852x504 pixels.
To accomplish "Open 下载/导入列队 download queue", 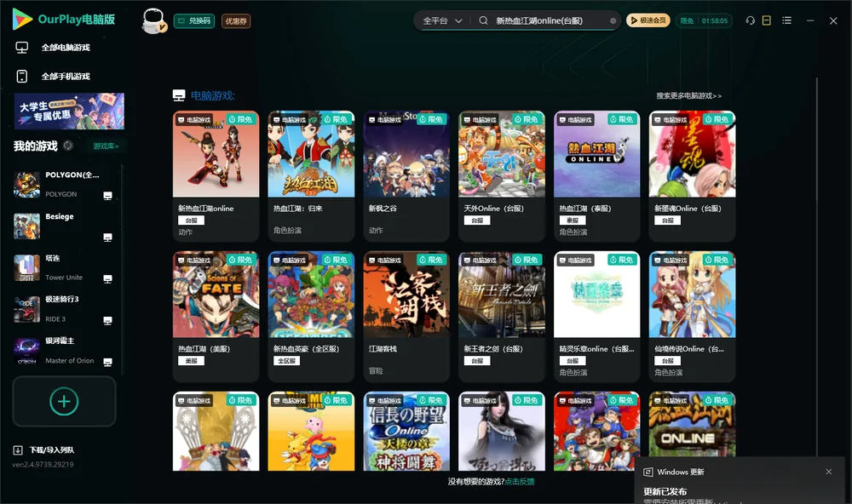I will (52, 450).
